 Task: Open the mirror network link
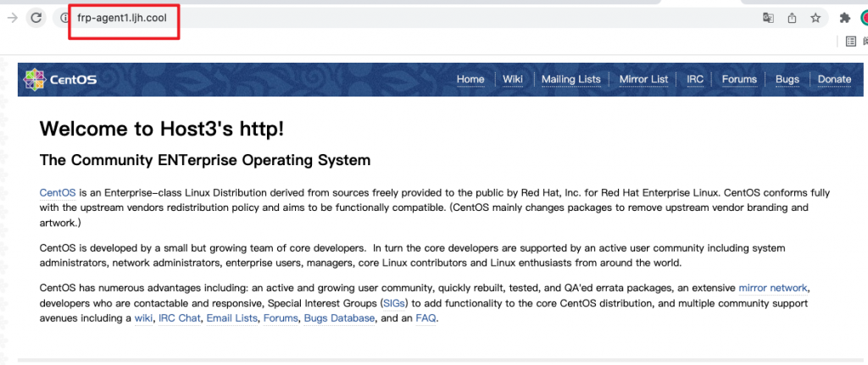(x=773, y=288)
